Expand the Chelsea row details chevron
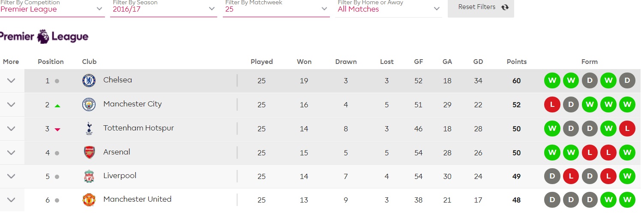The image size is (644, 215). coord(12,81)
